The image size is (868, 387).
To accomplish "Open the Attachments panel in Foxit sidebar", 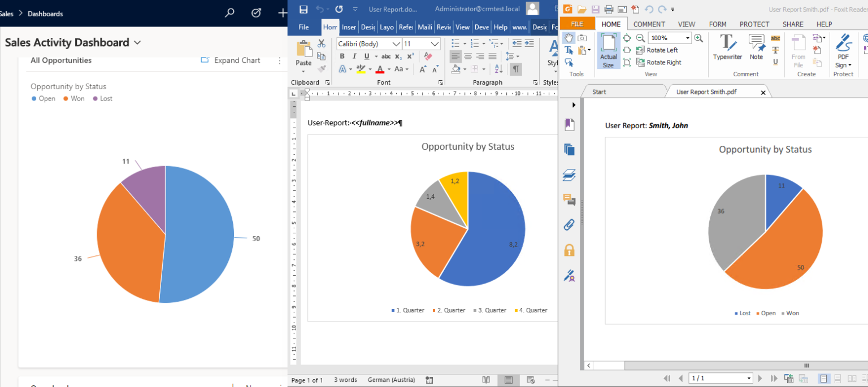I will point(569,224).
